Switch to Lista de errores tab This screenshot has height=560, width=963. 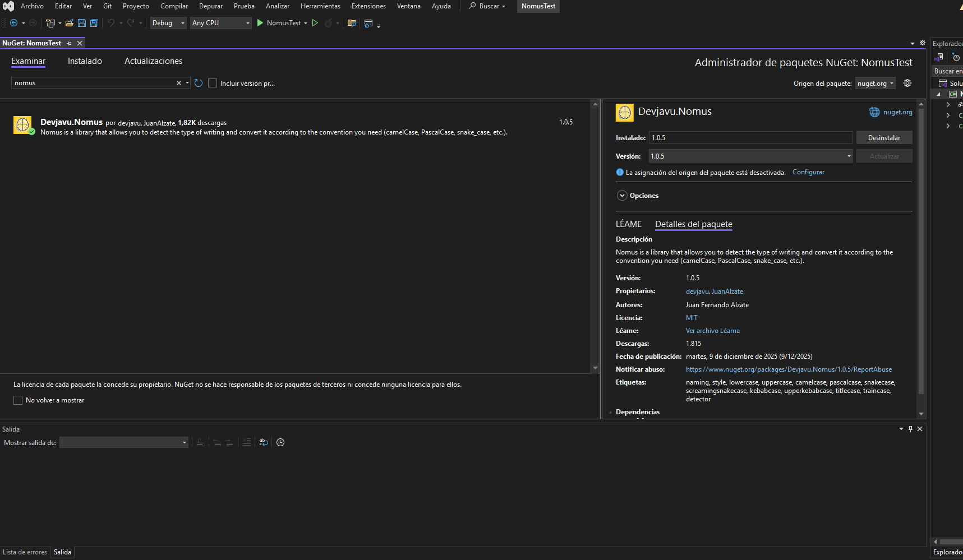[25, 552]
